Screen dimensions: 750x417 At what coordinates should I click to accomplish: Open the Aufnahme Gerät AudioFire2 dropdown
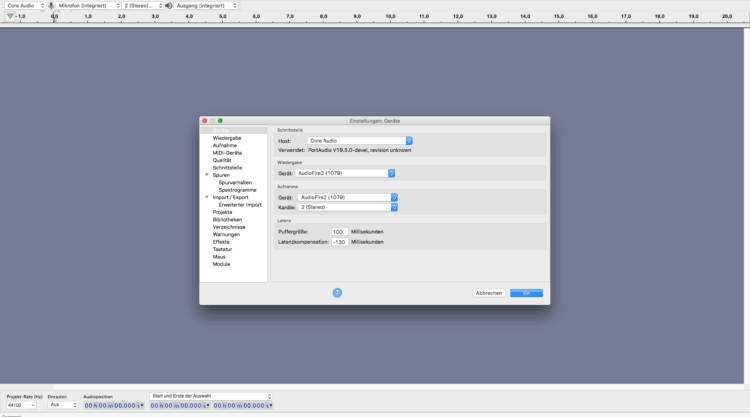pyautogui.click(x=347, y=197)
